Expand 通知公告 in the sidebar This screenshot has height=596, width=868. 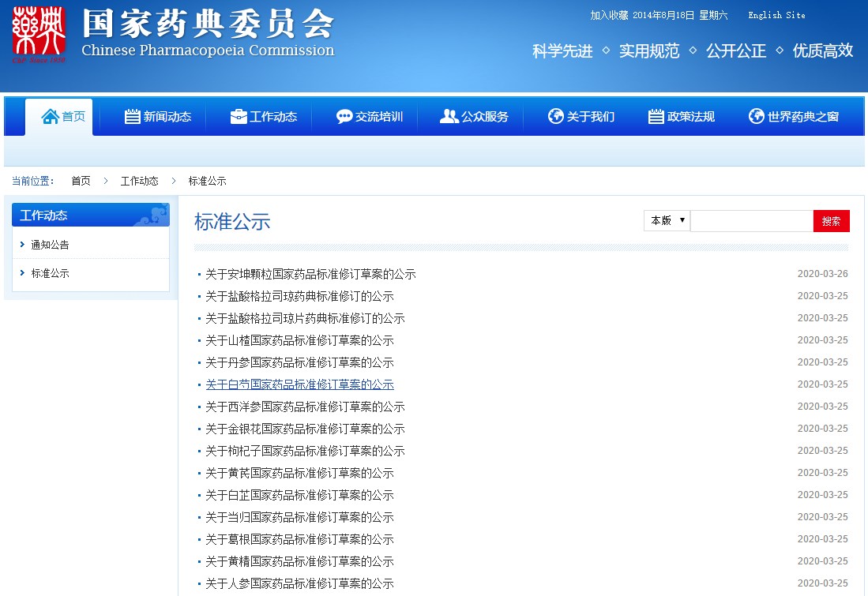pyautogui.click(x=50, y=245)
